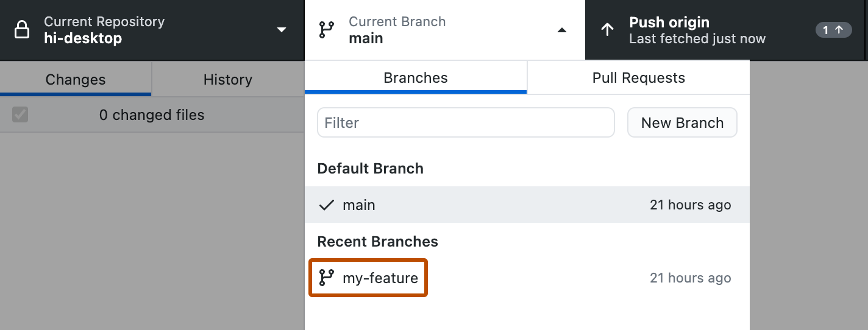Image resolution: width=868 pixels, height=330 pixels.
Task: Click the lock icon beside Current Repository
Action: 22,30
